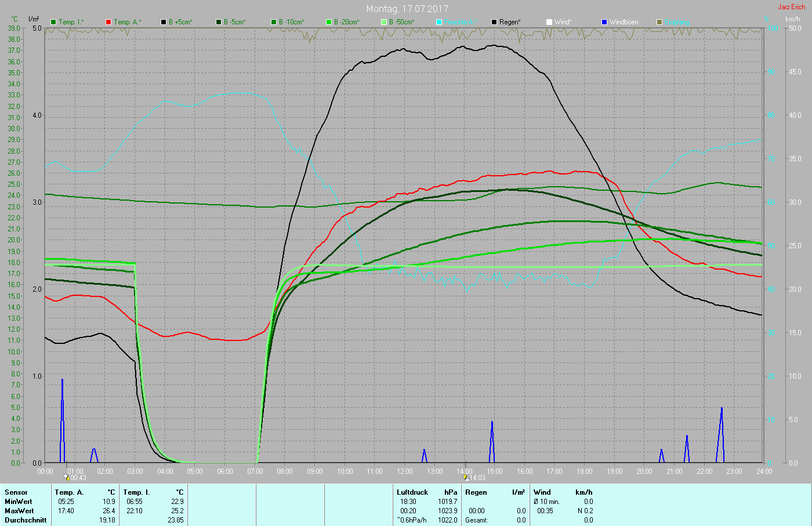The image size is (812, 526).
Task: Click the 'Sensor' header in the table
Action: pyautogui.click(x=16, y=492)
